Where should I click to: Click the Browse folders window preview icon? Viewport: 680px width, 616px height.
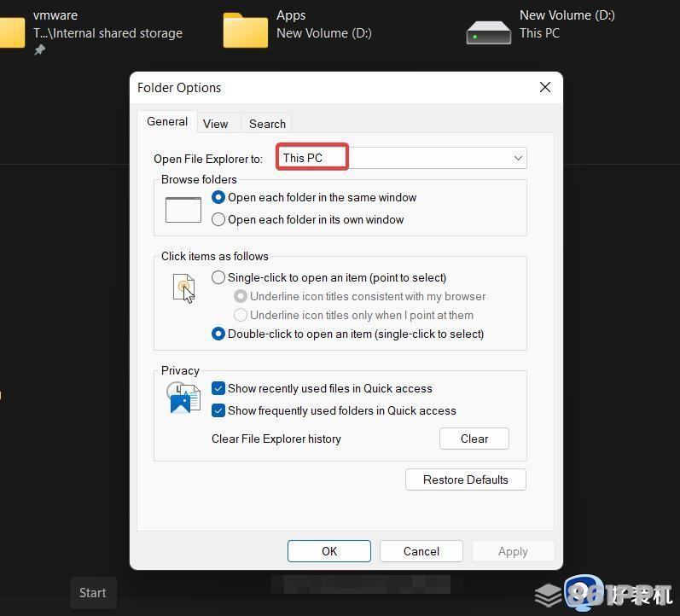(183, 210)
